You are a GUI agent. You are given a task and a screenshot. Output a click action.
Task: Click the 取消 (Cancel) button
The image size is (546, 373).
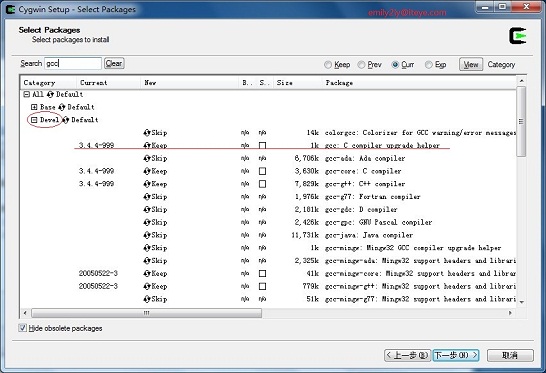pyautogui.click(x=510, y=355)
